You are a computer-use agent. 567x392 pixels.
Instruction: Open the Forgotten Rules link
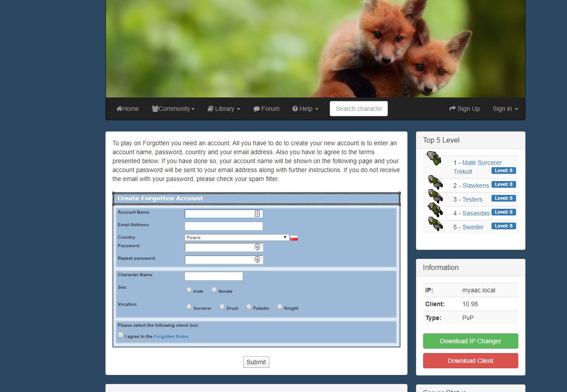click(171, 336)
